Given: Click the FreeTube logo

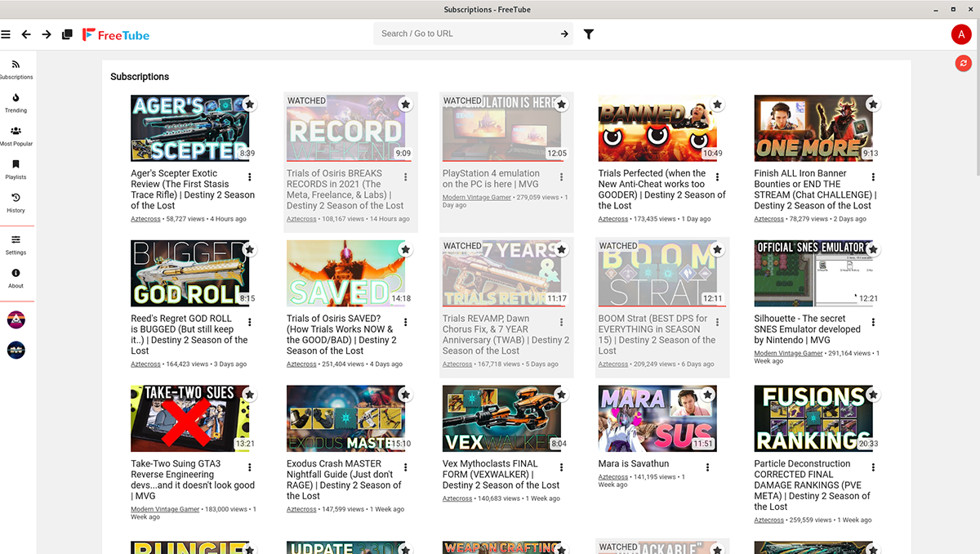Looking at the screenshot, I should click(x=116, y=34).
